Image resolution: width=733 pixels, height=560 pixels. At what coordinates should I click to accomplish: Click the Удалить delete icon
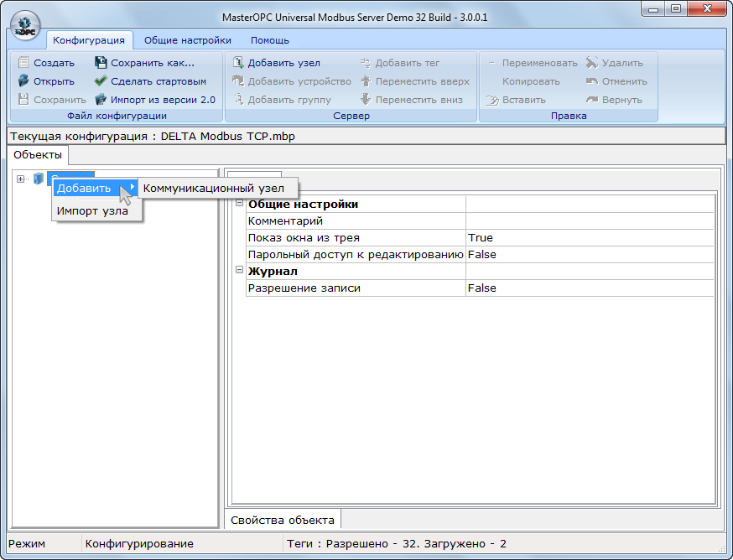click(592, 63)
